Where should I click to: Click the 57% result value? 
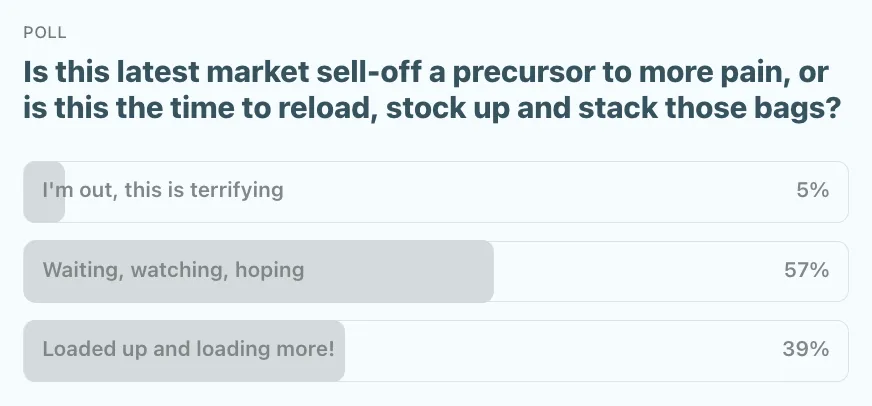tap(807, 270)
